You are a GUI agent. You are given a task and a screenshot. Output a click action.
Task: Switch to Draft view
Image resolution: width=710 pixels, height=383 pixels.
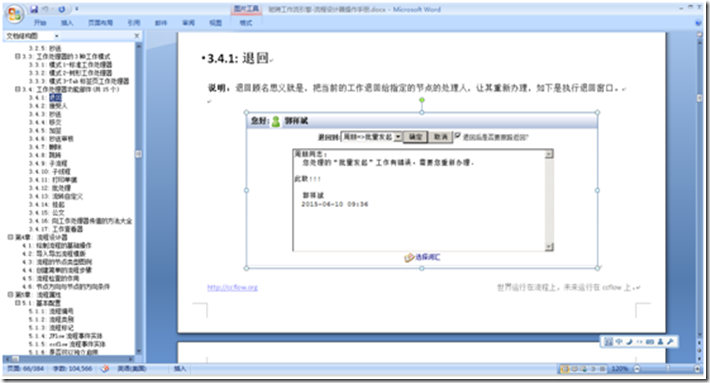pos(603,369)
